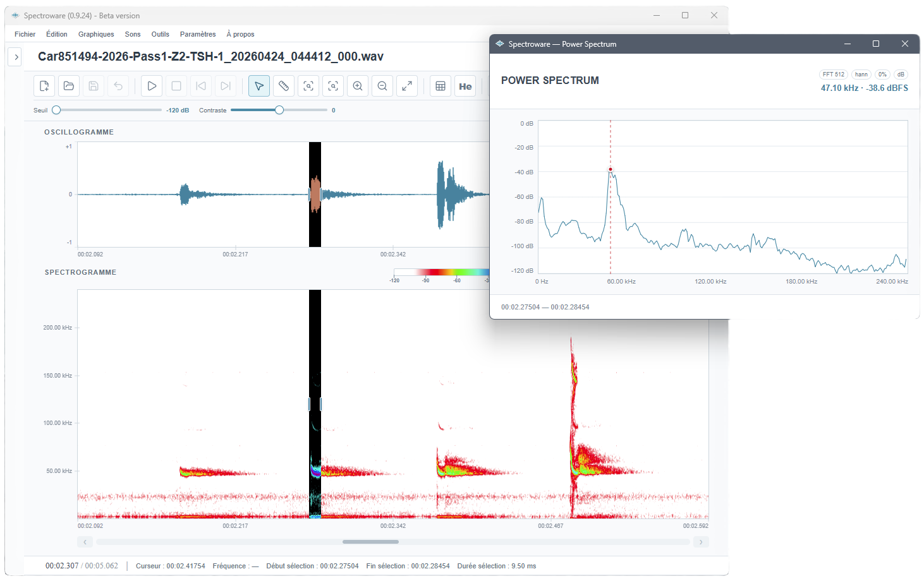Click the save disk icon
Image resolution: width=924 pixels, height=581 pixels.
click(x=94, y=86)
